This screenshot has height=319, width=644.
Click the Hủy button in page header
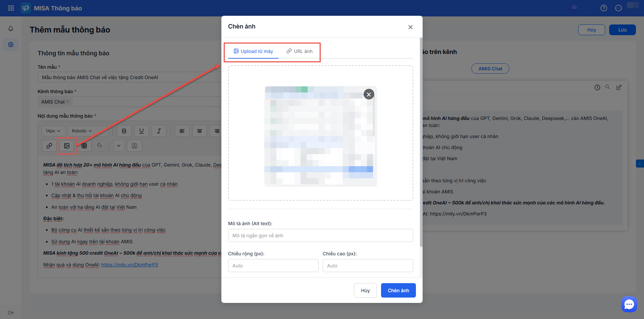[x=592, y=30]
